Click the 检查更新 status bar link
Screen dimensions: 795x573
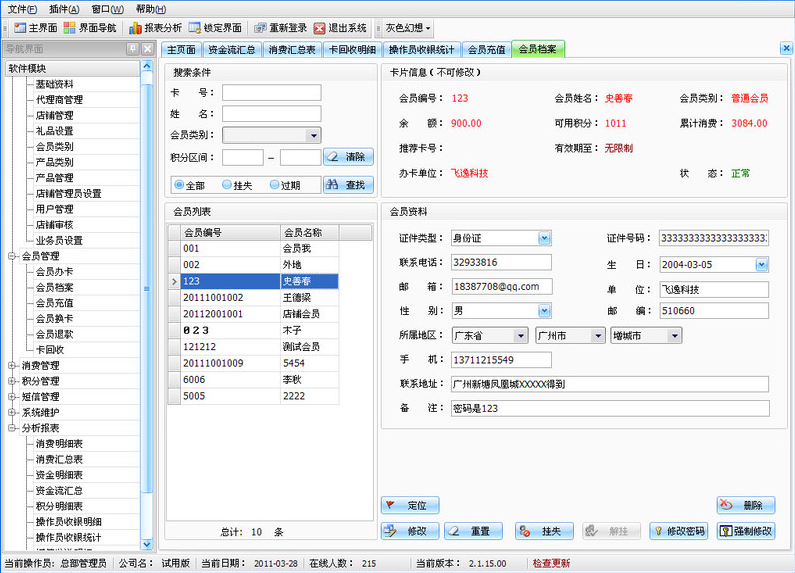pos(551,564)
